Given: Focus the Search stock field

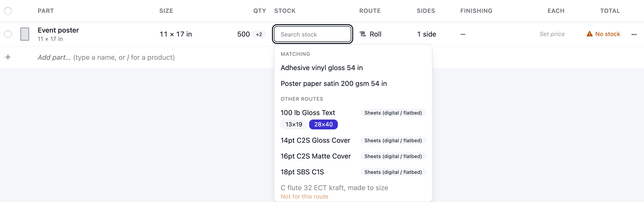Looking at the screenshot, I should (313, 34).
